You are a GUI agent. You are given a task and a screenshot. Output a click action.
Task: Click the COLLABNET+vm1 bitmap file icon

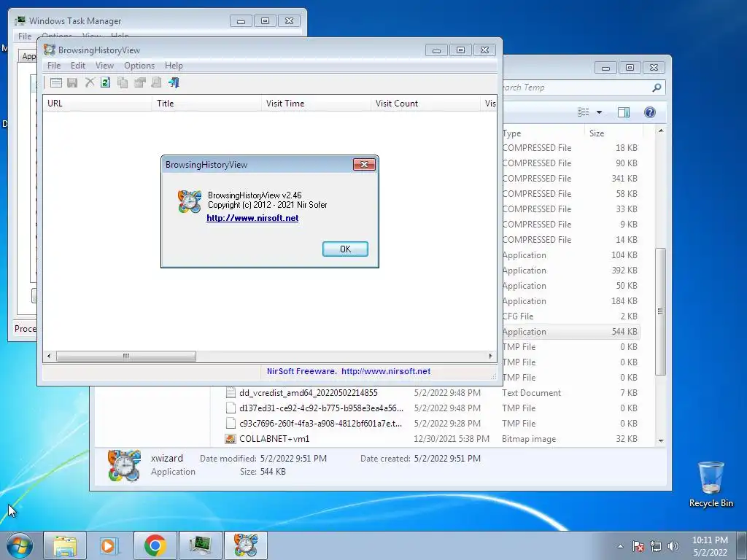click(230, 438)
